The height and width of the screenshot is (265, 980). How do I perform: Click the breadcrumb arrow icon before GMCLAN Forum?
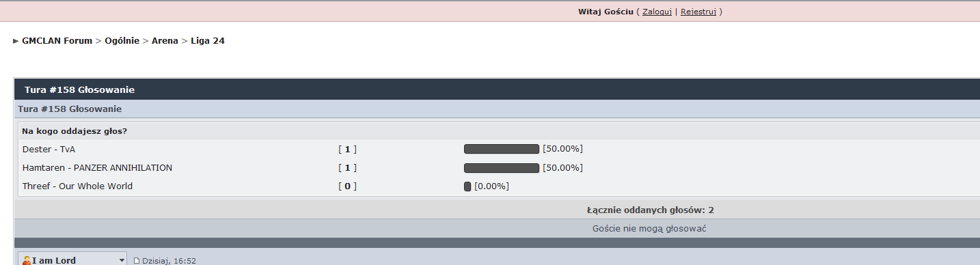(x=16, y=41)
